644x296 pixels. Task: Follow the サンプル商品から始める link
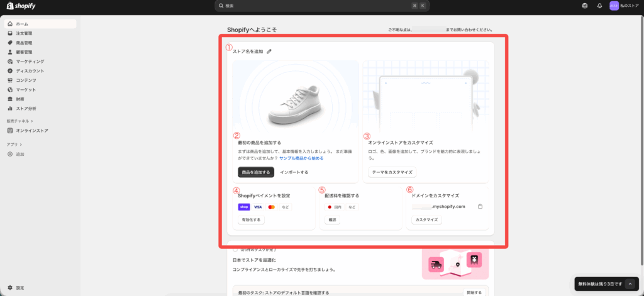[301, 158]
